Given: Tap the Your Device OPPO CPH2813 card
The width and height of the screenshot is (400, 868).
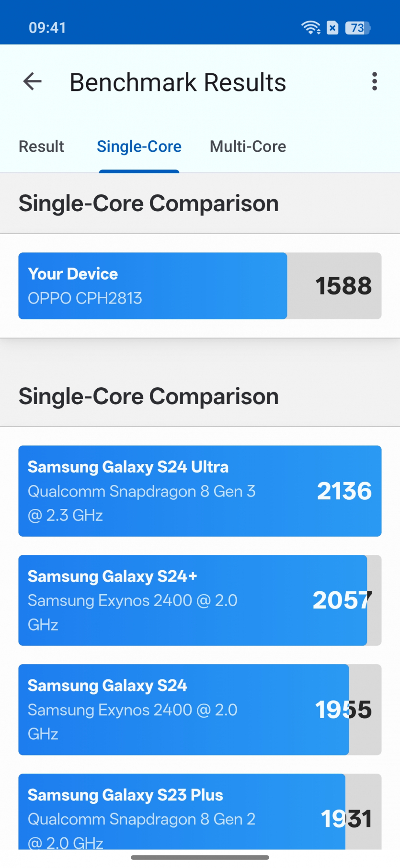Looking at the screenshot, I should pos(152,286).
